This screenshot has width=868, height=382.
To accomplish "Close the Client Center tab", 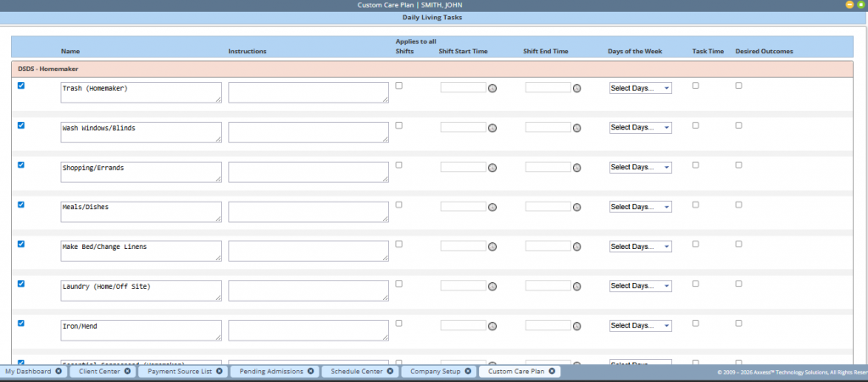I will (x=127, y=371).
